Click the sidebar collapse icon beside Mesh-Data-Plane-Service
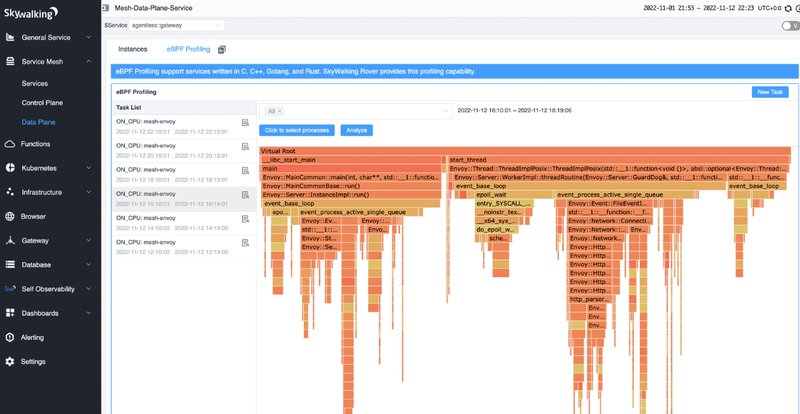Viewport: 800px width, 414px height. coord(107,6)
